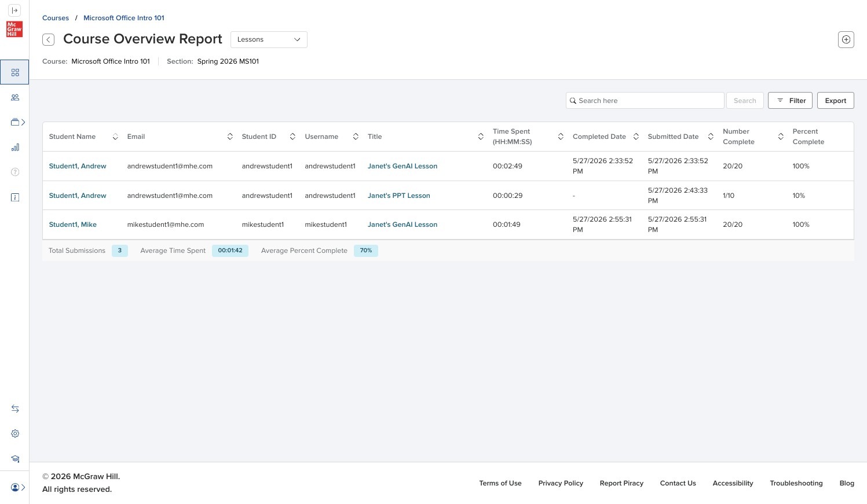The height and width of the screenshot is (504, 867).
Task: Sort by Email column
Action: click(x=230, y=137)
